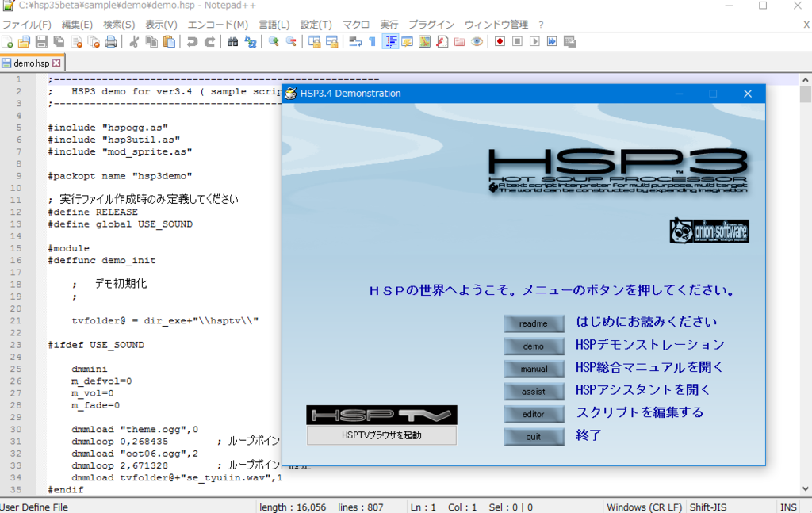Click the demo button in HSP3.4 Demonstration
This screenshot has height=513, width=812.
pos(534,346)
